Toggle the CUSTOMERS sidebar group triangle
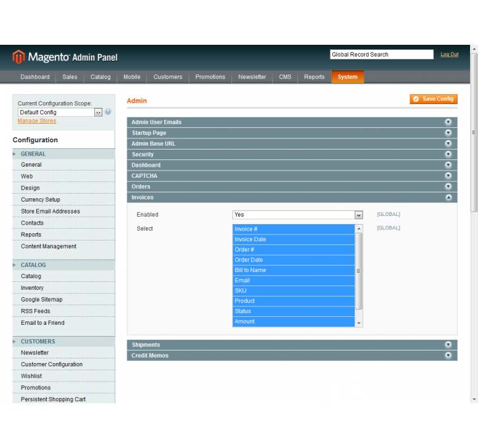The width and height of the screenshot is (478, 448). (14, 342)
